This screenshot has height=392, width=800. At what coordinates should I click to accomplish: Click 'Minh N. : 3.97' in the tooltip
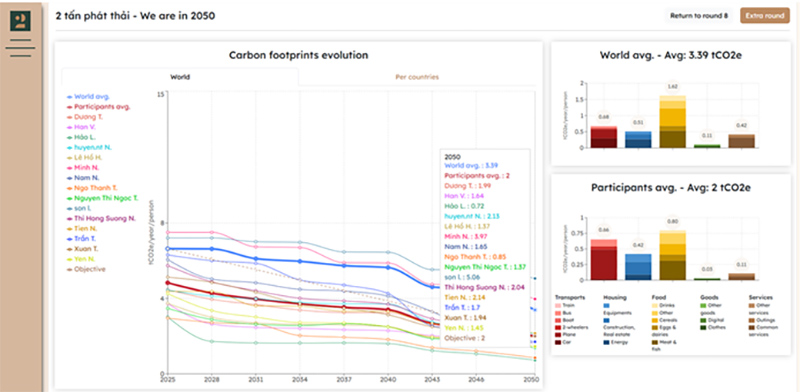465,236
